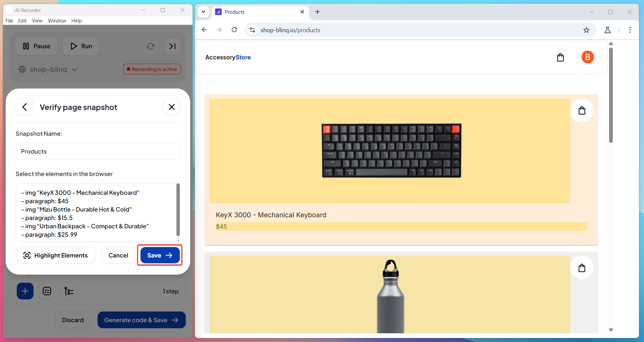Open Chrome three-dot menu
The width and height of the screenshot is (644, 342).
[630, 30]
